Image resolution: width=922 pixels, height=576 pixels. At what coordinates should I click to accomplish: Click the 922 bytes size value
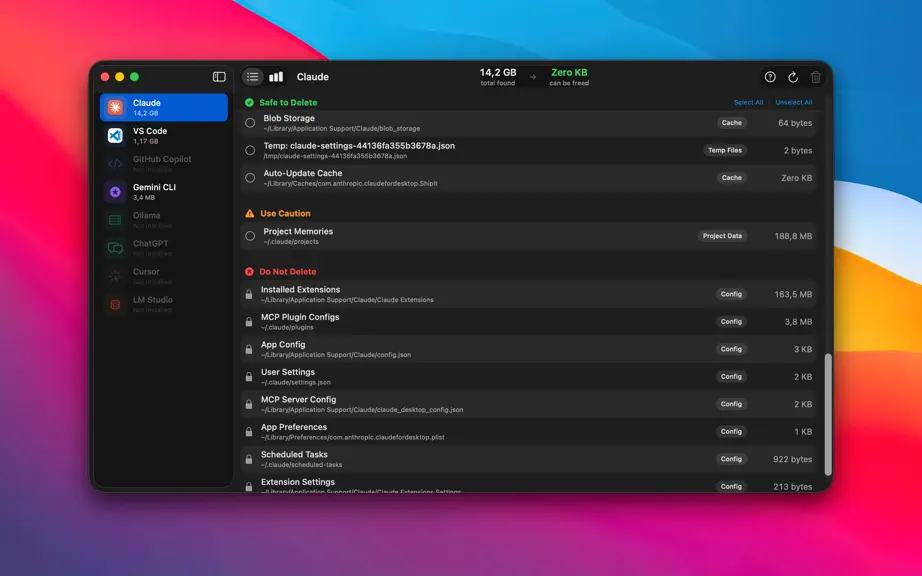coord(792,459)
